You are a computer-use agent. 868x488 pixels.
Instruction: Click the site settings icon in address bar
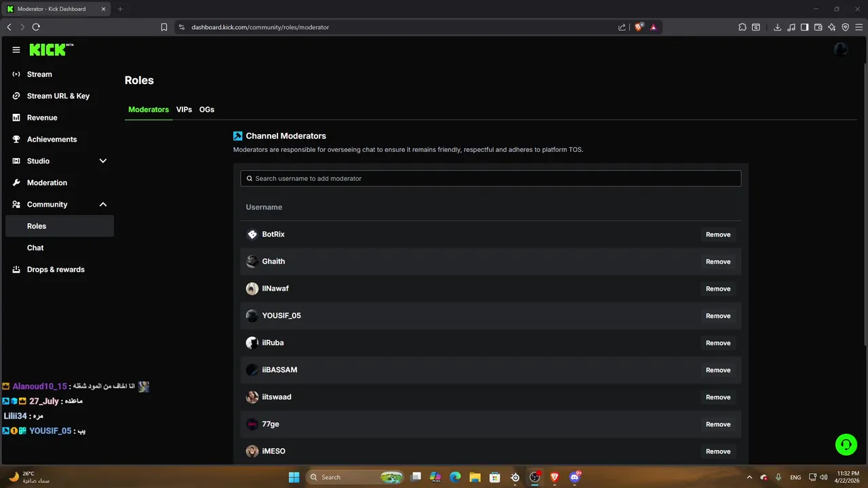[x=181, y=27]
